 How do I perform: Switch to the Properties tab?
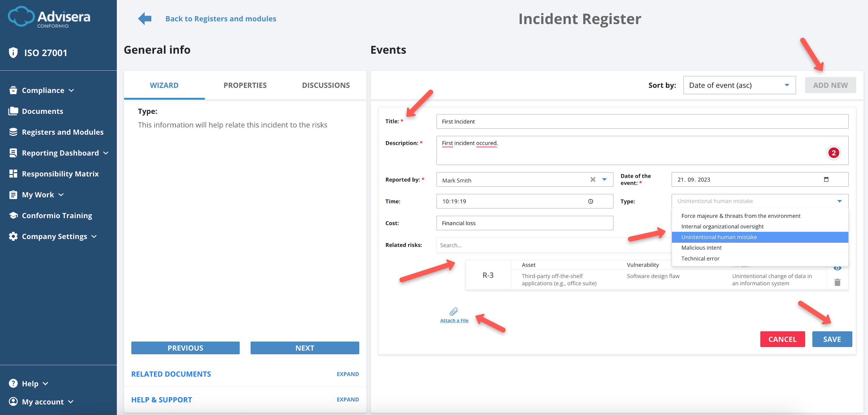[245, 85]
